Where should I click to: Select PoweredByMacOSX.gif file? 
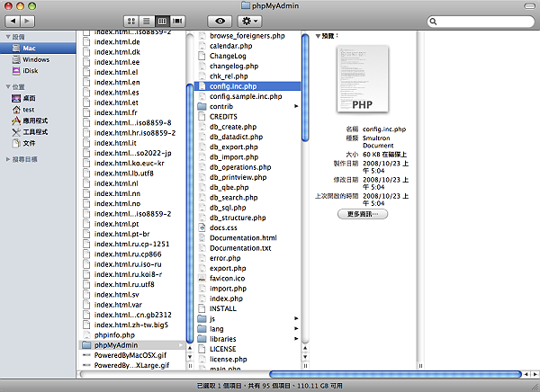(133, 355)
